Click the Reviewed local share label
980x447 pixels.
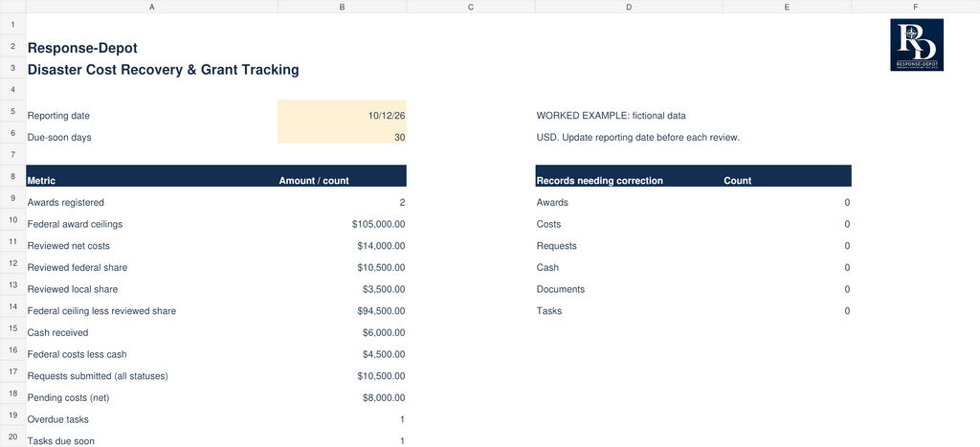click(73, 289)
